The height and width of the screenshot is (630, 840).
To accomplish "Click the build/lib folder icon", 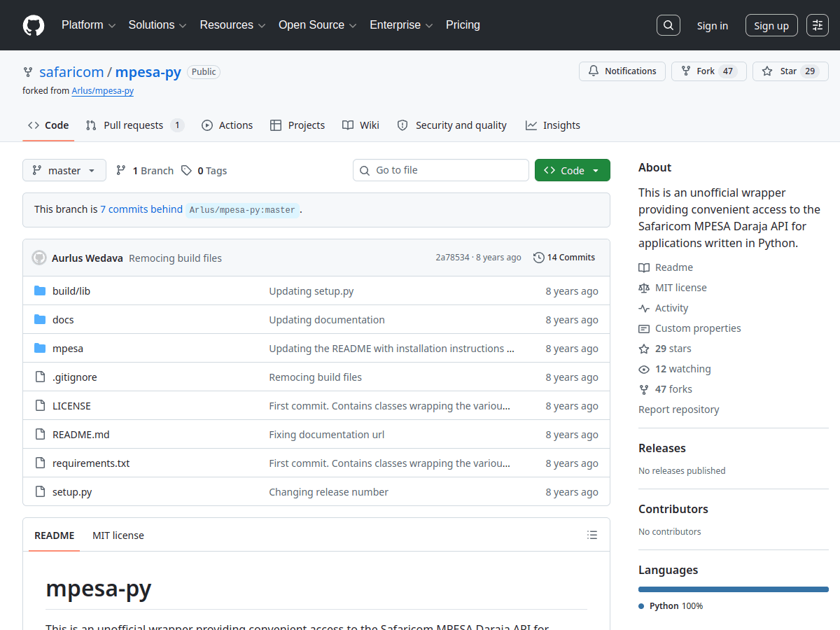I will point(40,290).
